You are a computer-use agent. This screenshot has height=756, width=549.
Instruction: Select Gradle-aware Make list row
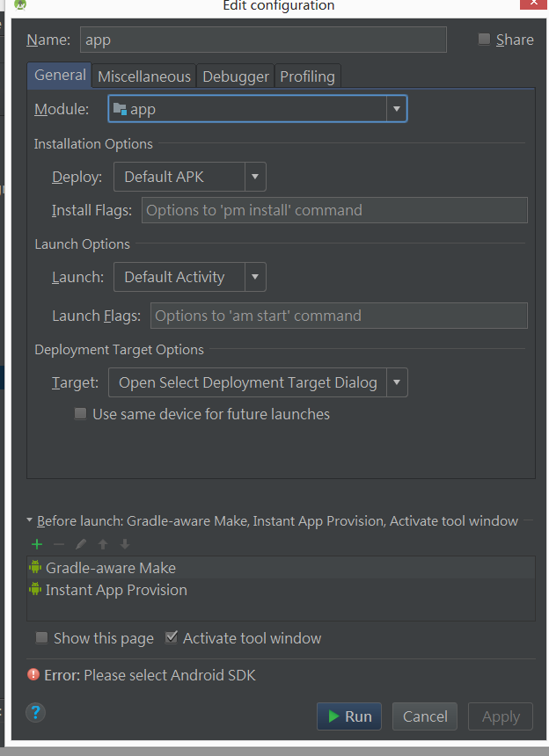click(282, 568)
